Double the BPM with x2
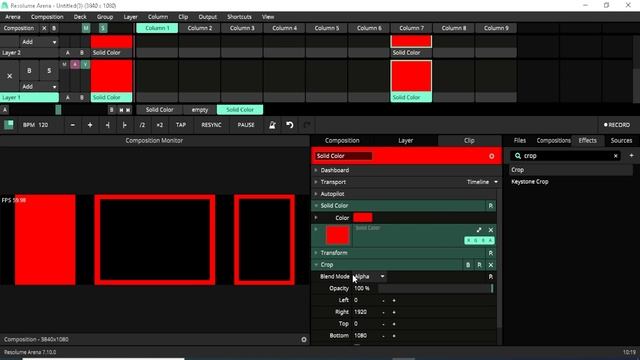This screenshot has width=640, height=360. point(160,125)
